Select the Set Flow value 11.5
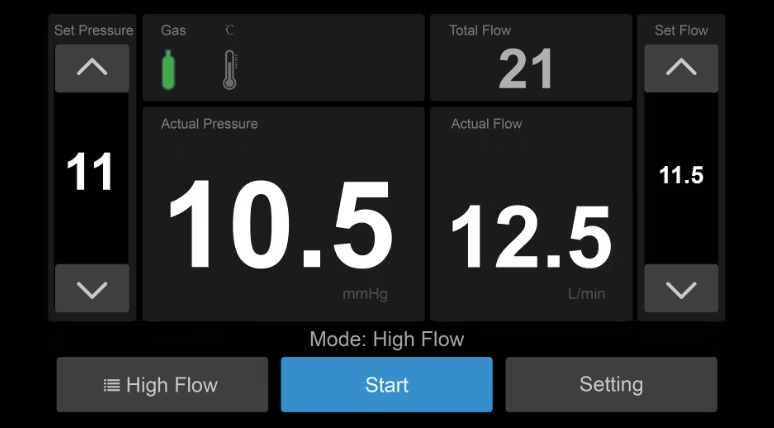Screen dimensions: 774x428 (681, 176)
